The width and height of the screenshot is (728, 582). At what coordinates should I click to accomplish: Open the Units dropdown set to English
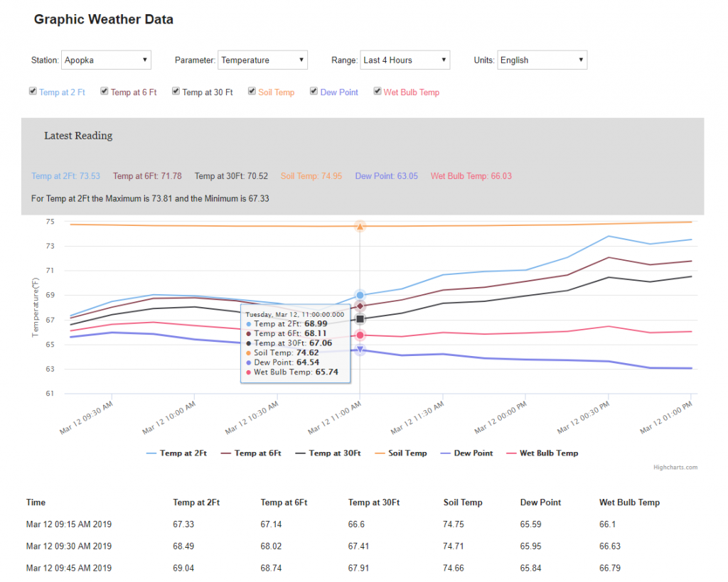[x=542, y=60]
